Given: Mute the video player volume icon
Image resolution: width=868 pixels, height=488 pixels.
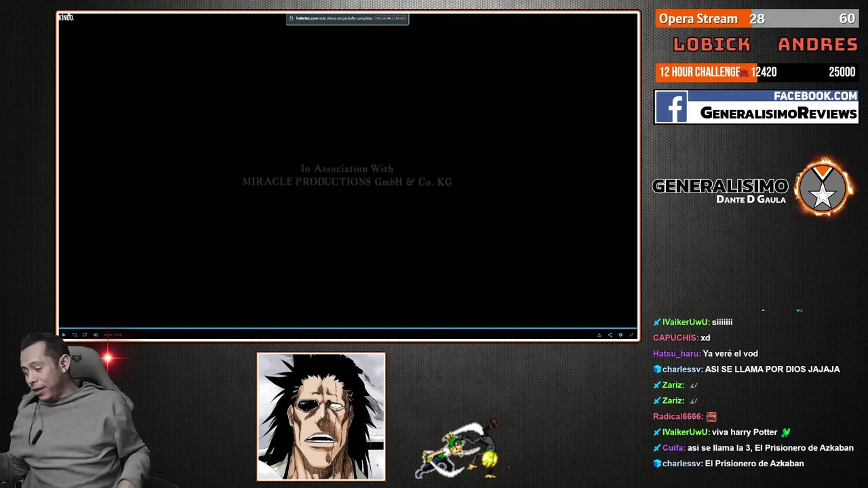Looking at the screenshot, I should (96, 335).
